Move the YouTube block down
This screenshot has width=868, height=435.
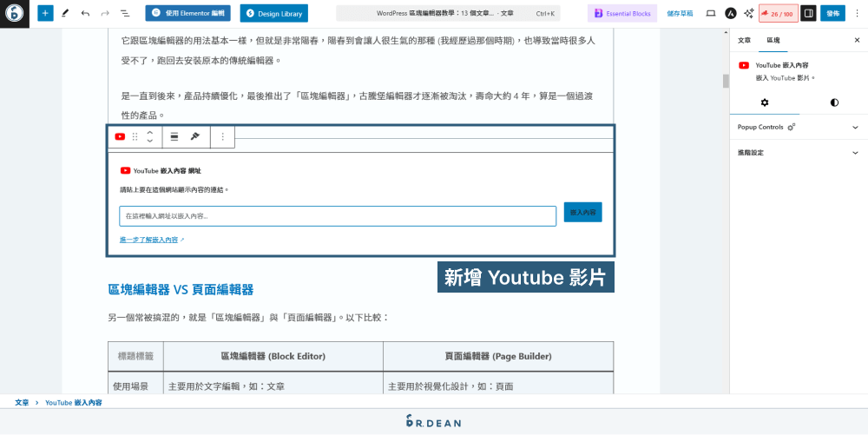149,142
